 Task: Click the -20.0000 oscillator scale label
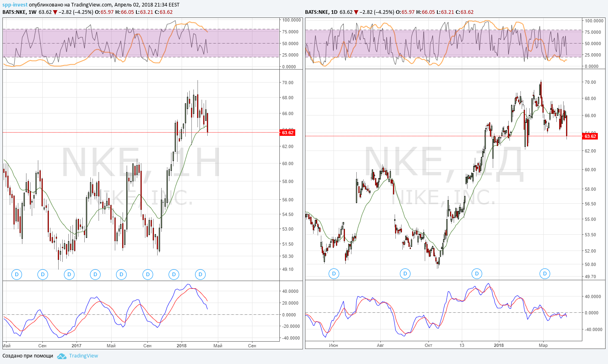pos(290,326)
